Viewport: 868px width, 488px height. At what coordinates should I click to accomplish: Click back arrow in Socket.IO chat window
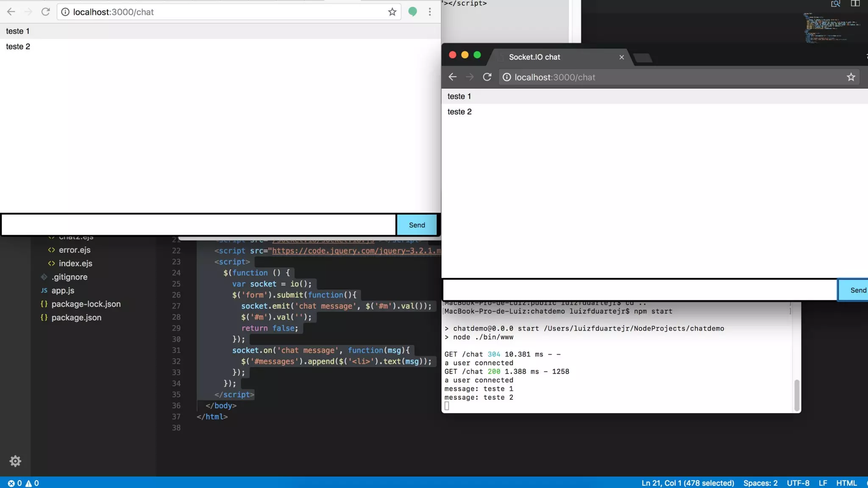tap(453, 77)
